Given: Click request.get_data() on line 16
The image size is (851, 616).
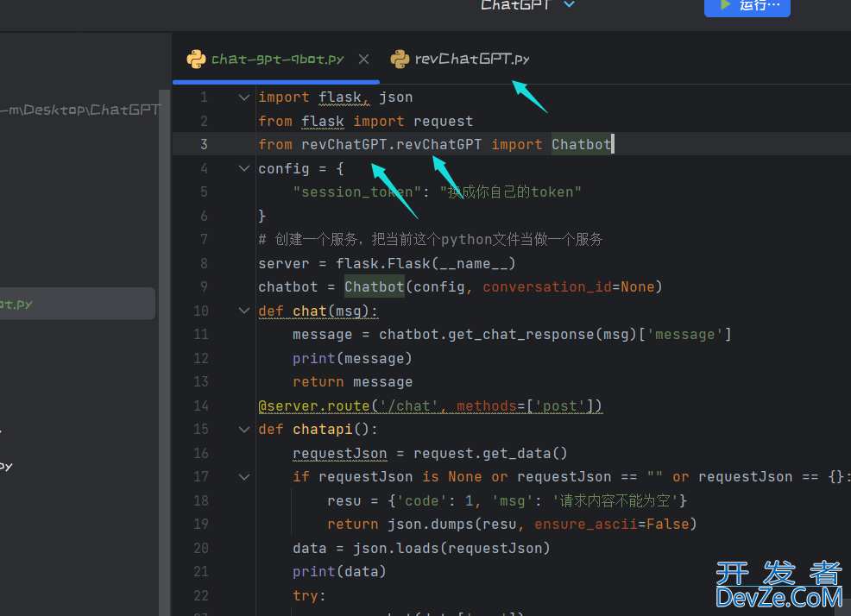Looking at the screenshot, I should (490, 453).
